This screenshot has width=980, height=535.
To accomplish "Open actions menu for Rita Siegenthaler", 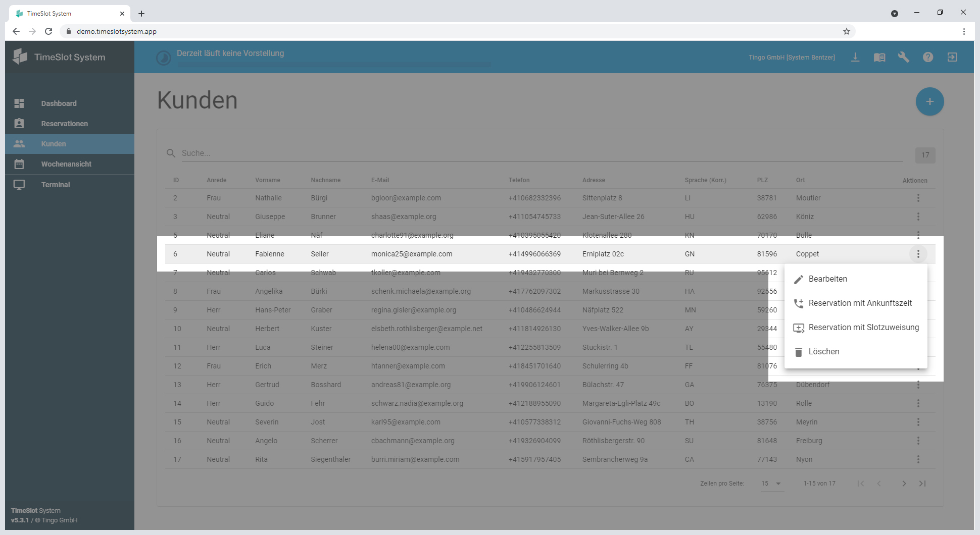I will click(x=918, y=459).
